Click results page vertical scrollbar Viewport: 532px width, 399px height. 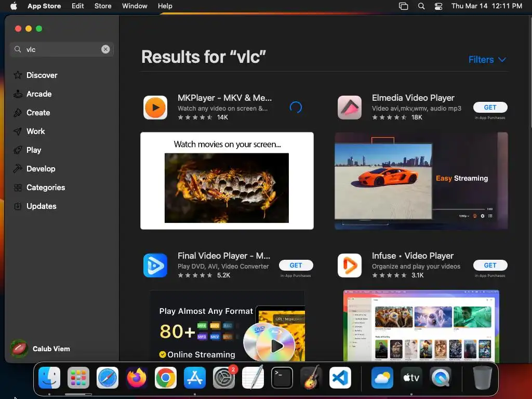[530, 73]
